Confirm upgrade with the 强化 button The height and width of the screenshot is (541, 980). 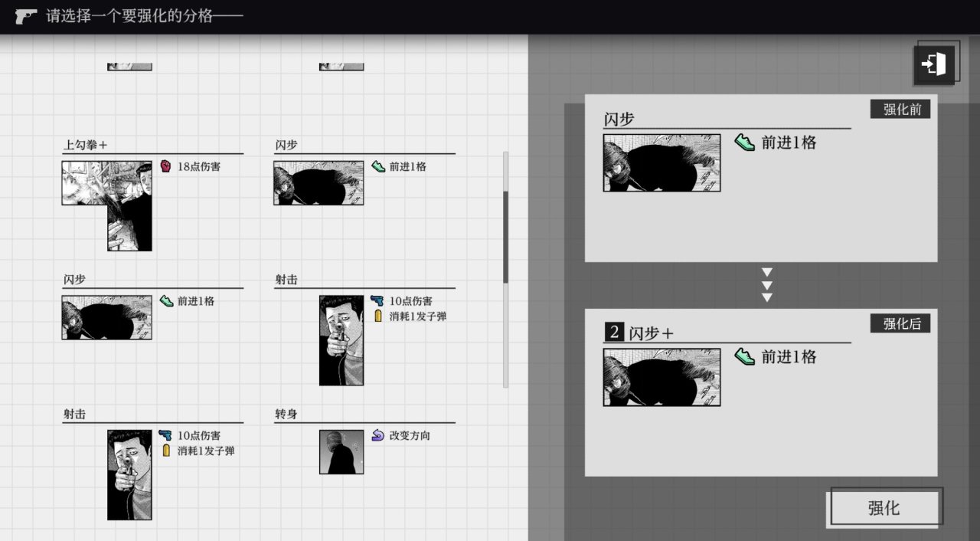[x=884, y=508]
